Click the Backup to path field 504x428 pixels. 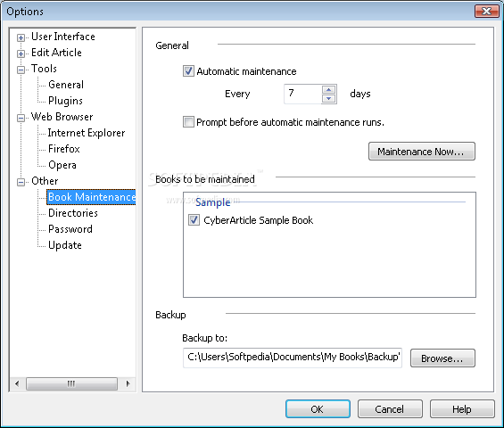point(293,358)
